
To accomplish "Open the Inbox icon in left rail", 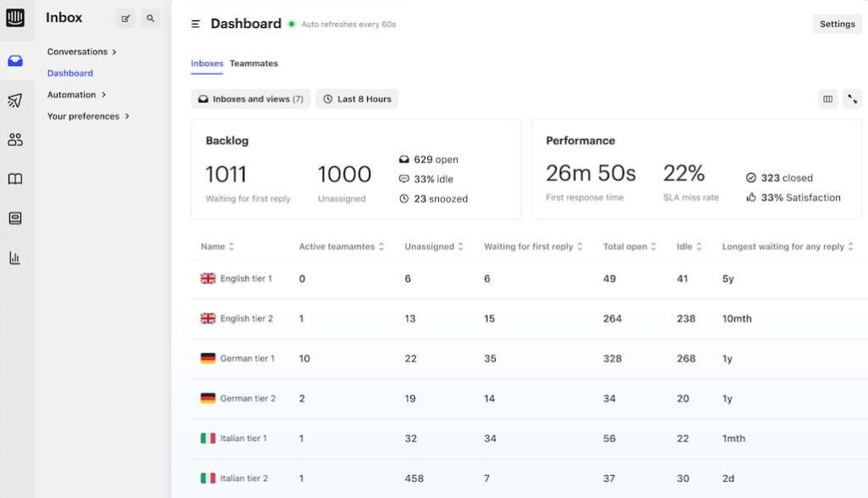I will point(15,61).
